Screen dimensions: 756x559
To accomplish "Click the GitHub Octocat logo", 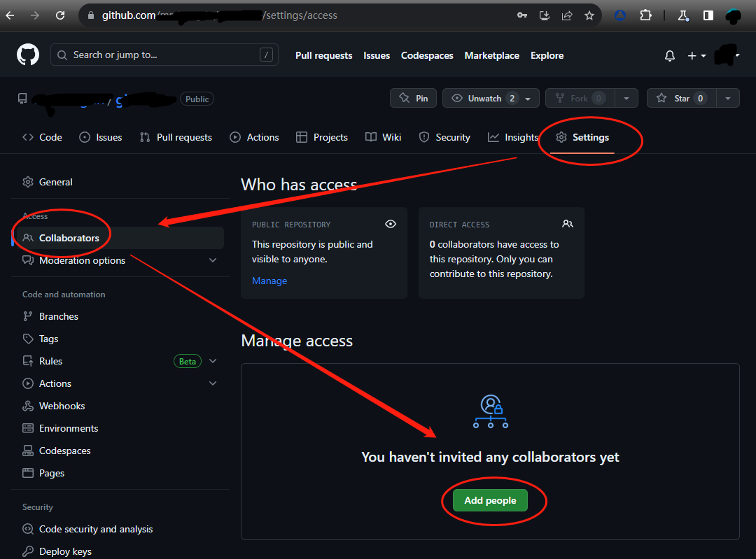I will pyautogui.click(x=28, y=55).
